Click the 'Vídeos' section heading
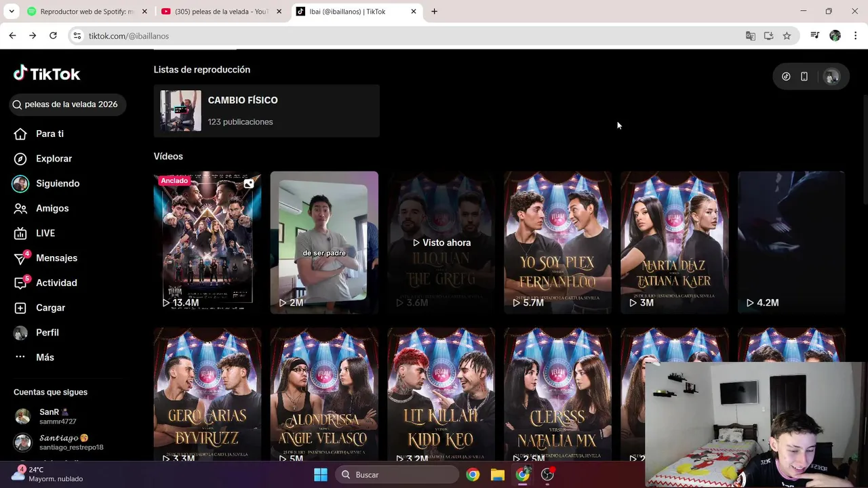 pos(168,157)
